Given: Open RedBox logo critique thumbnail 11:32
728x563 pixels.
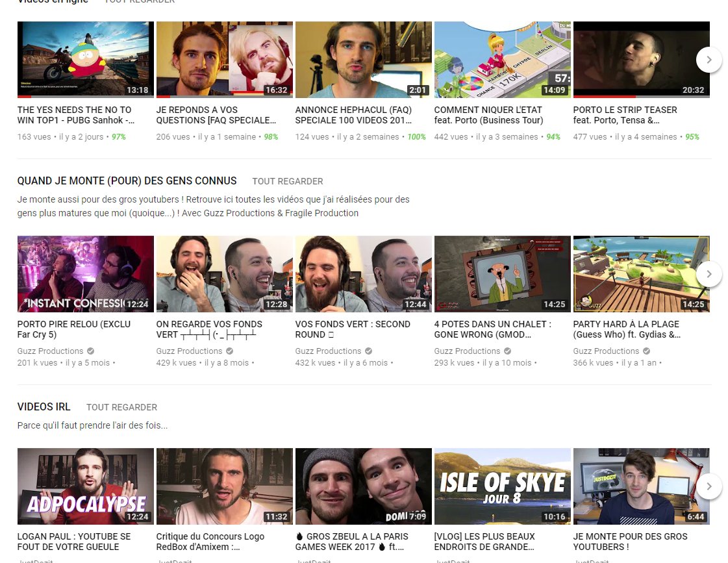Looking at the screenshot, I should (224, 486).
